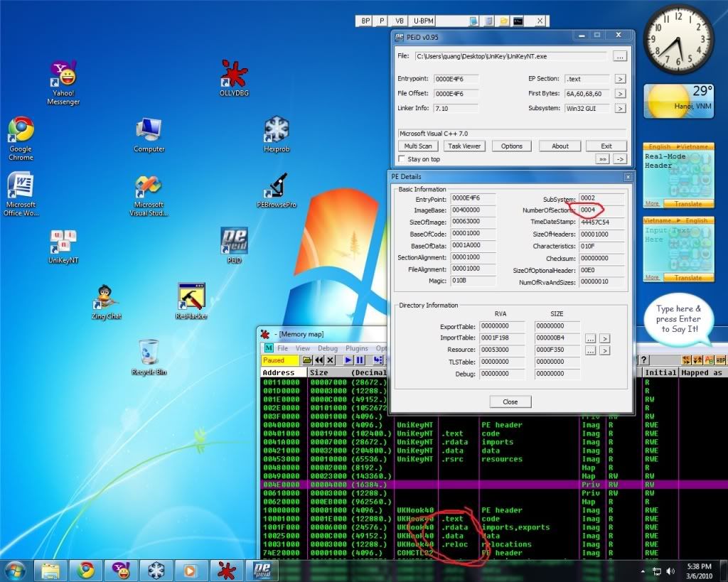
Task: Click the P button in floating toolbar
Action: [x=382, y=21]
